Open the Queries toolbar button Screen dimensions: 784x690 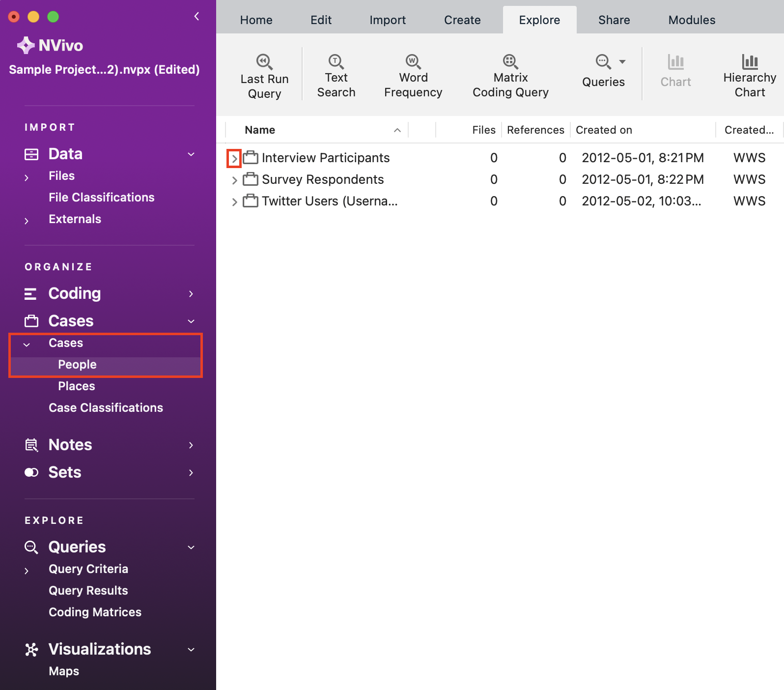point(603,71)
